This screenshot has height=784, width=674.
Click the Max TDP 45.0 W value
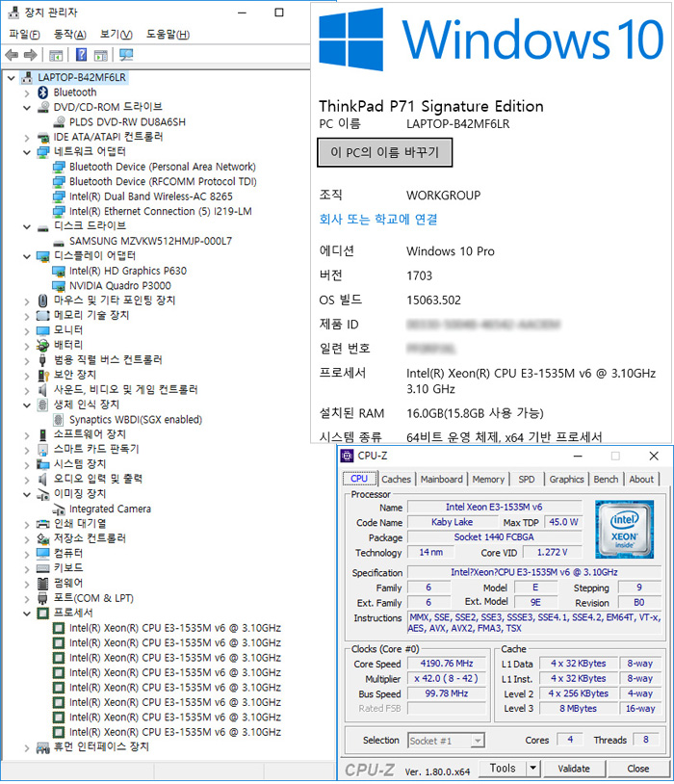coord(563,522)
